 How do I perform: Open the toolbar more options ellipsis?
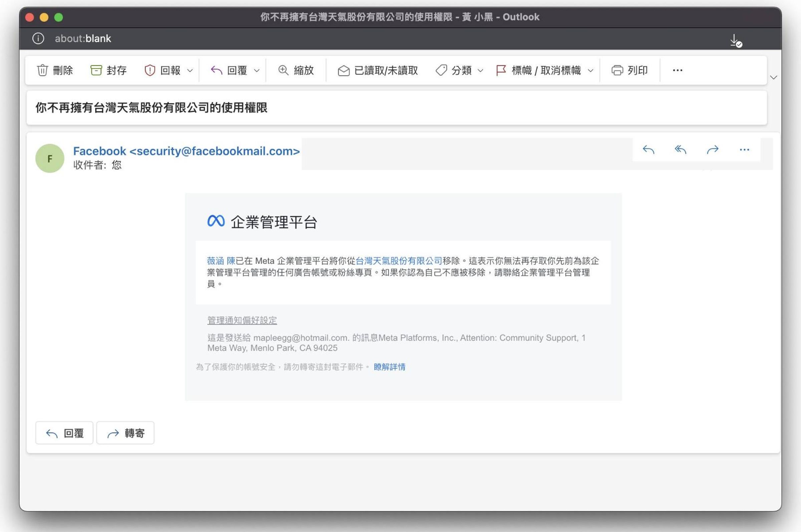pyautogui.click(x=678, y=70)
